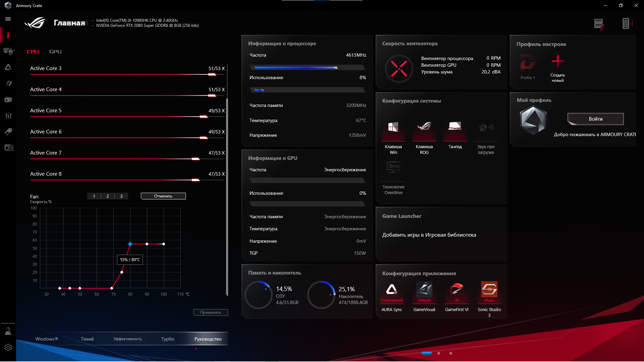The height and width of the screenshot is (362, 644).
Task: Open Scenario Profiles sliders sidebar icon
Action: pyautogui.click(x=8, y=116)
